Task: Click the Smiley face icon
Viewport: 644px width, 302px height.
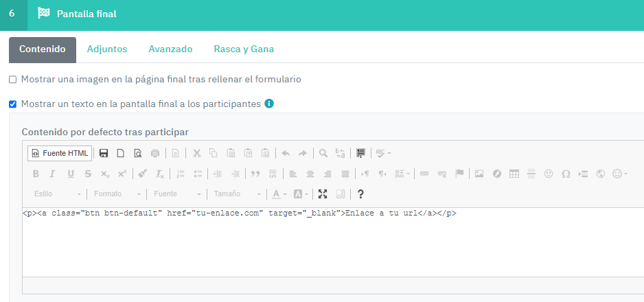Action: [x=549, y=174]
